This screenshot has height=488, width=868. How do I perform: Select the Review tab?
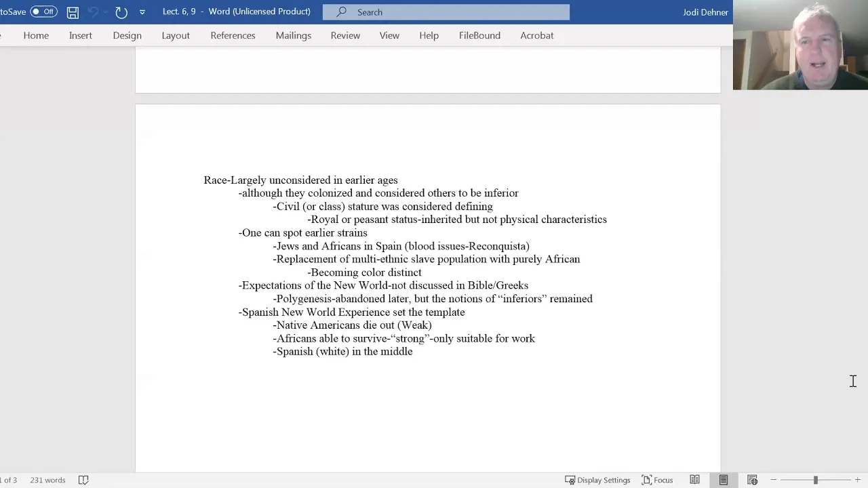pyautogui.click(x=345, y=35)
